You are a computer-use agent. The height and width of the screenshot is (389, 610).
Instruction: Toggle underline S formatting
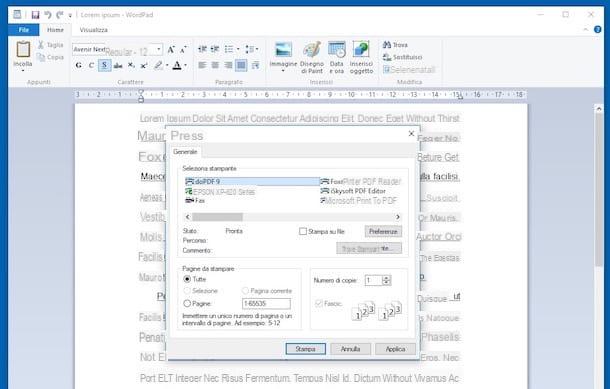coord(104,65)
